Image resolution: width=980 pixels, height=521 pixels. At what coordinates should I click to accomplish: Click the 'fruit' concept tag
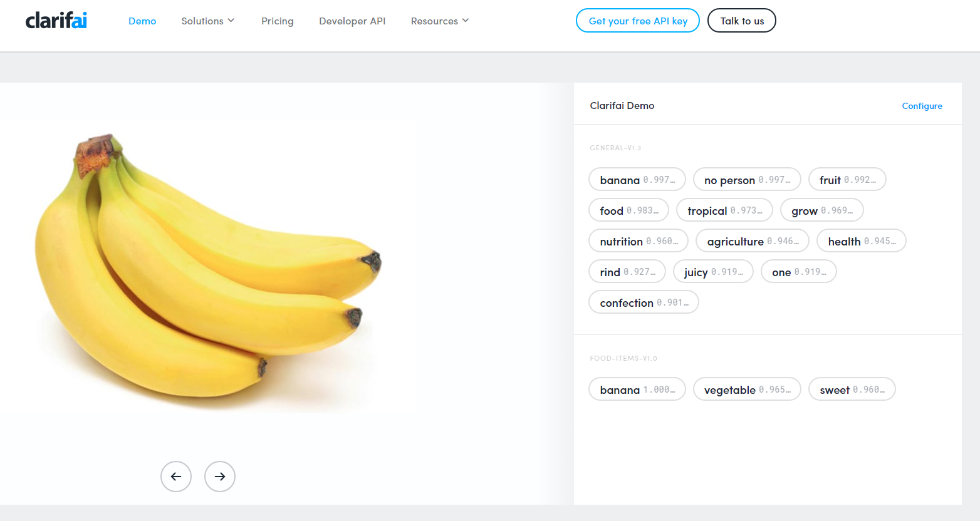click(x=847, y=180)
